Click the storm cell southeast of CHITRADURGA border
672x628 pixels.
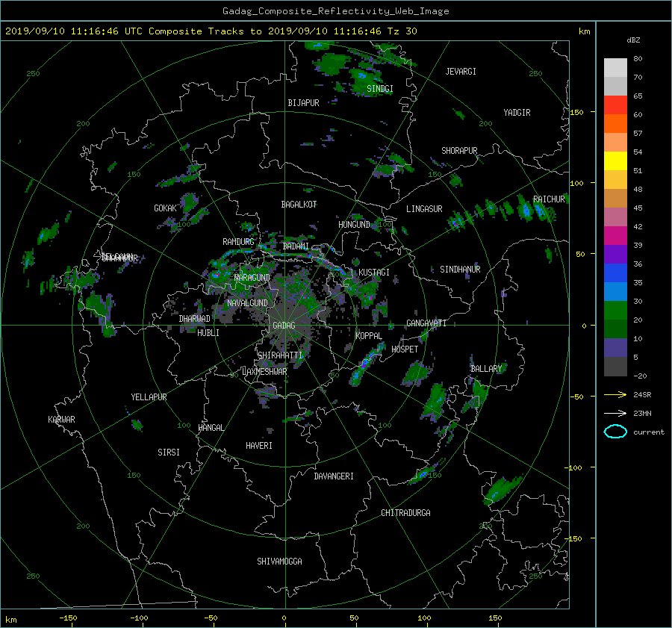point(502,489)
